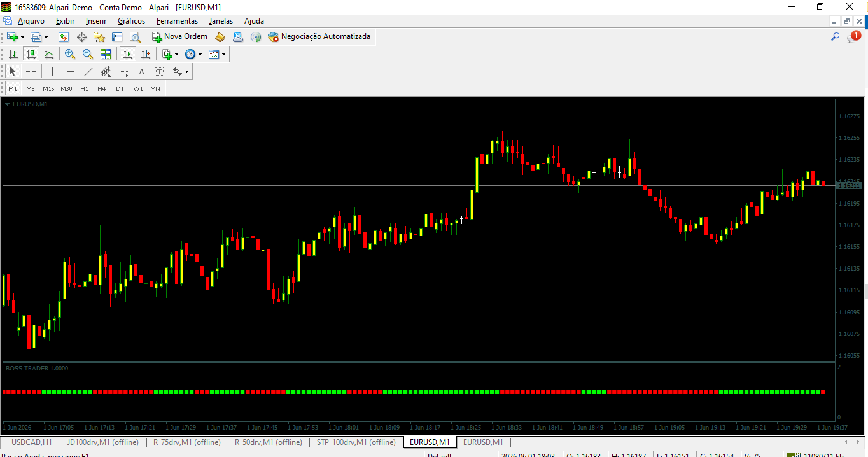Viewport: 868px width, 457px height.
Task: Switch timeframe to H4
Action: pyautogui.click(x=102, y=88)
